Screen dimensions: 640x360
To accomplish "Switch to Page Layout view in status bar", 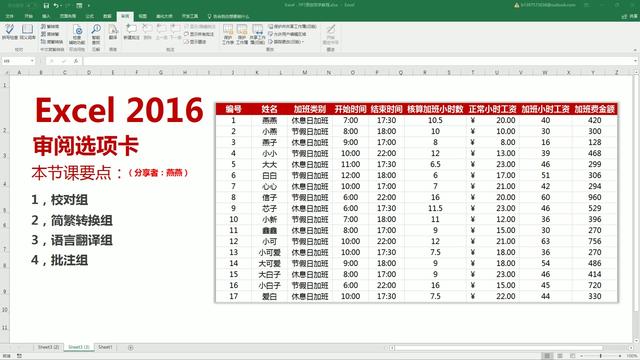I will 560,356.
